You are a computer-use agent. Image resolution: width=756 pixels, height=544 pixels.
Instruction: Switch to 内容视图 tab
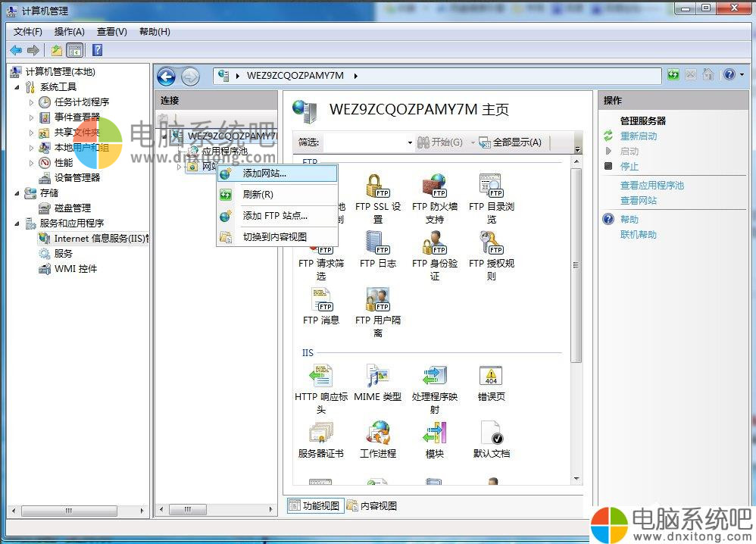pyautogui.click(x=372, y=505)
